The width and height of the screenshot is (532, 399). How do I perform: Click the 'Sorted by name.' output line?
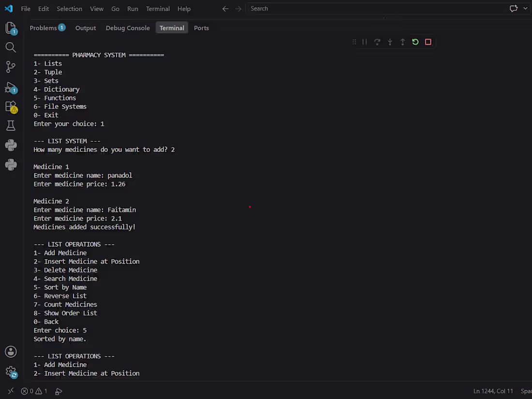(60, 339)
